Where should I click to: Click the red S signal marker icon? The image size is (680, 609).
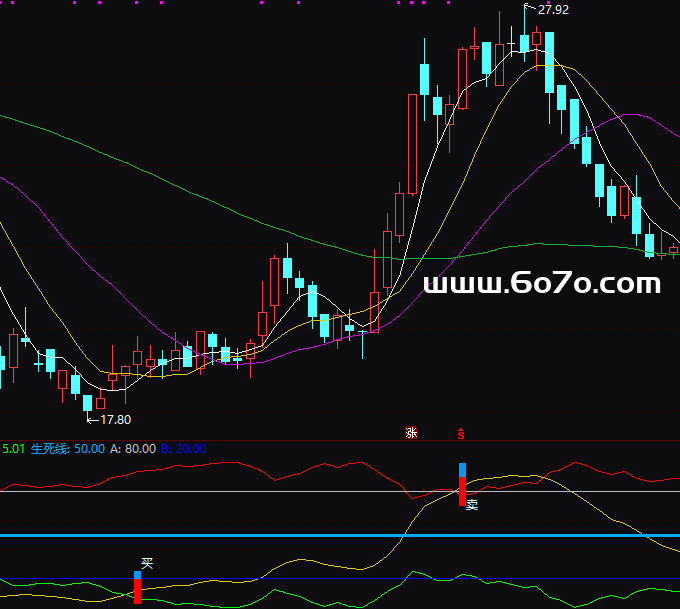461,432
